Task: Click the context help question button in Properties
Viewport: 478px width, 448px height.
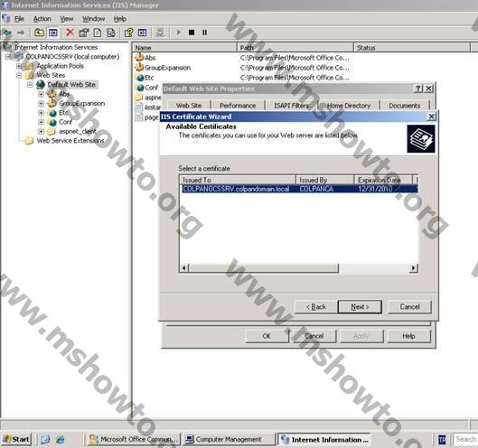Action: [418, 89]
